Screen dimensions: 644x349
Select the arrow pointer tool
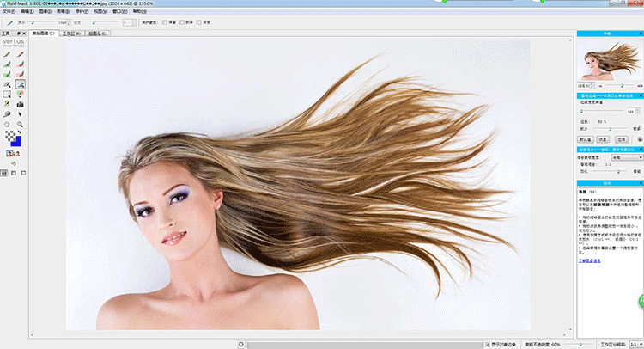pyautogui.click(x=20, y=113)
